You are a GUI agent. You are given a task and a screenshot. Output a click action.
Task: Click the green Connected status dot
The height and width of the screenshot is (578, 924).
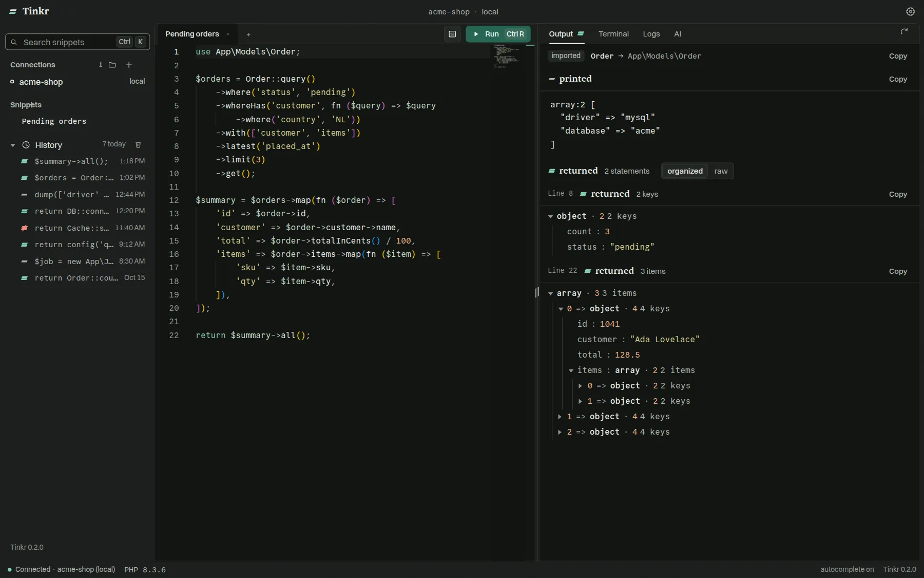pyautogui.click(x=10, y=569)
